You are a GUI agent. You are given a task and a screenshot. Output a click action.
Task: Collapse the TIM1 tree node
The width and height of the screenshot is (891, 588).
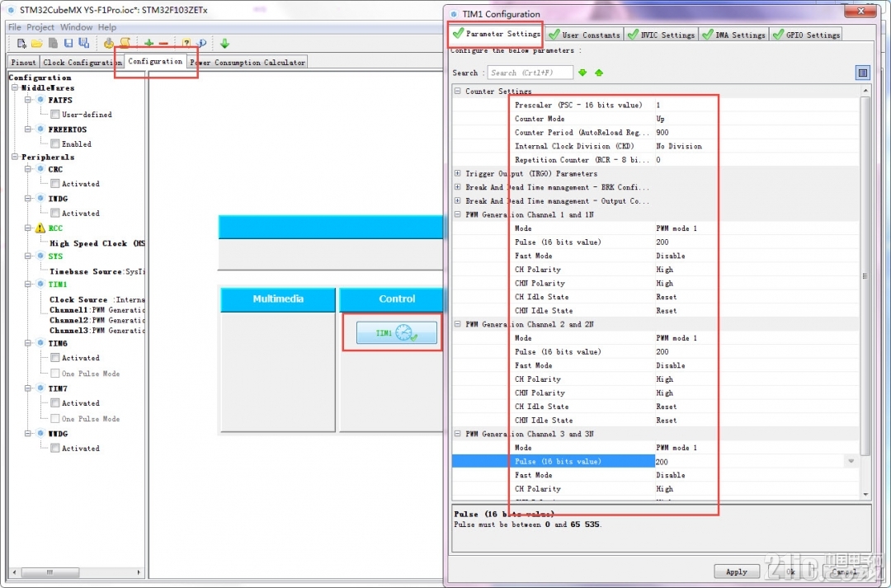pyautogui.click(x=27, y=284)
